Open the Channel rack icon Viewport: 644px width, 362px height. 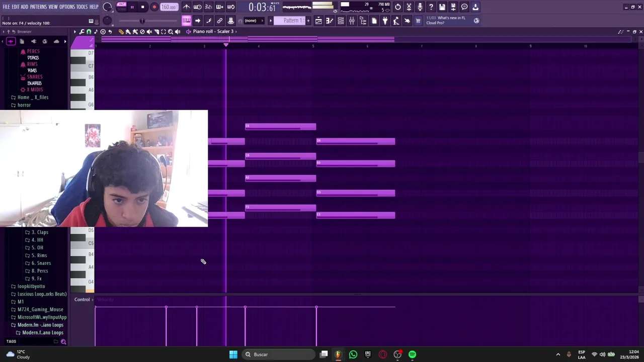pyautogui.click(x=341, y=21)
